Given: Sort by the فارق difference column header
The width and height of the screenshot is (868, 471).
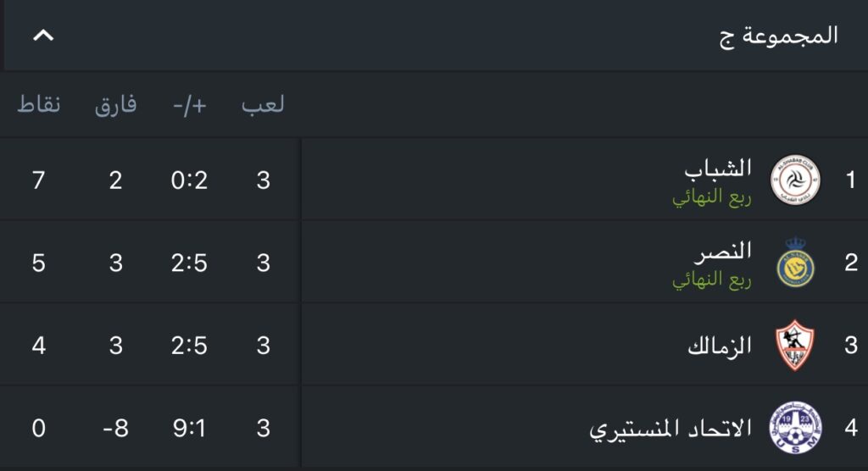Looking at the screenshot, I should coord(115,104).
